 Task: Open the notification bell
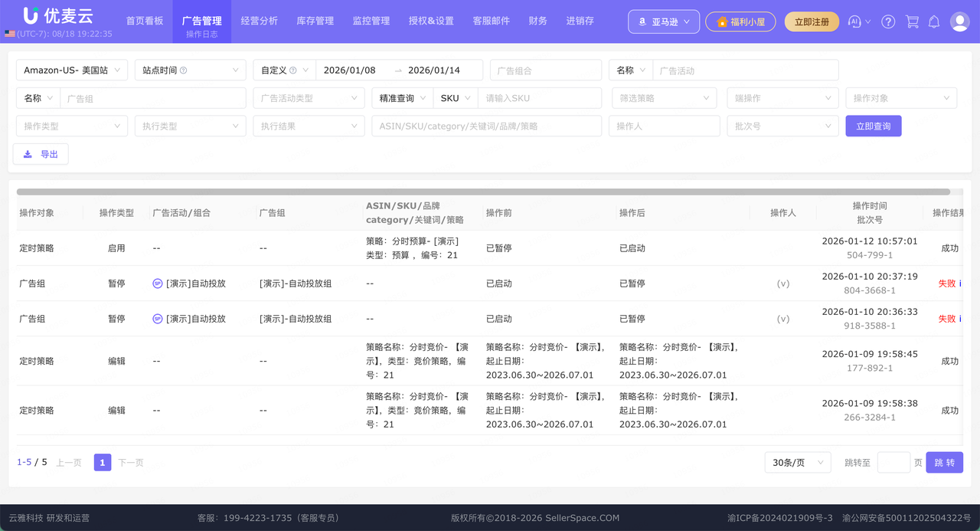934,21
